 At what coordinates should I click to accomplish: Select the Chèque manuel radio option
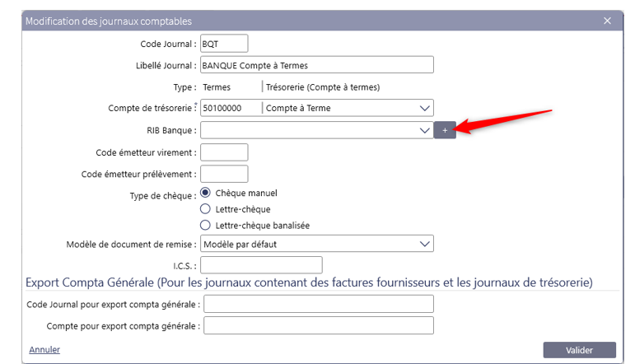coord(206,193)
